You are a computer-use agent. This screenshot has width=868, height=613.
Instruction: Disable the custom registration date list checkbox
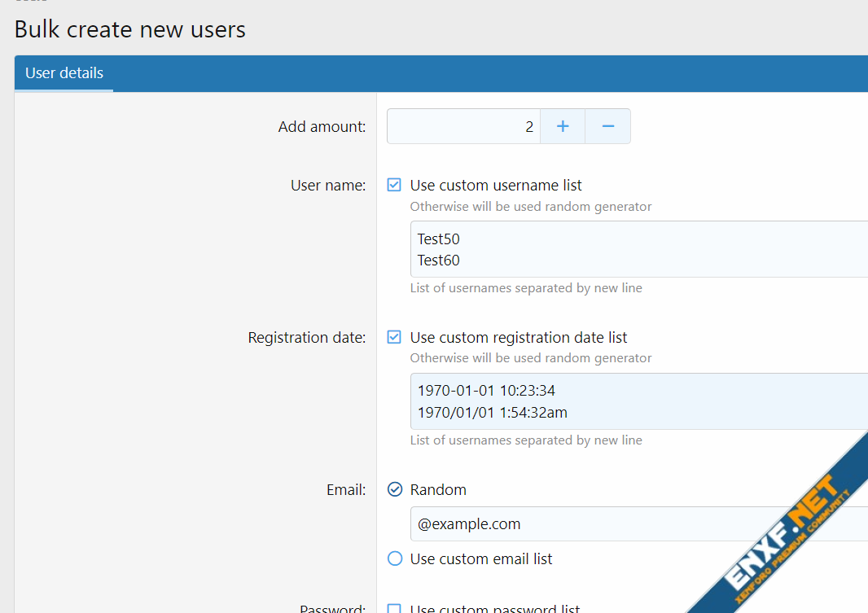(x=394, y=337)
